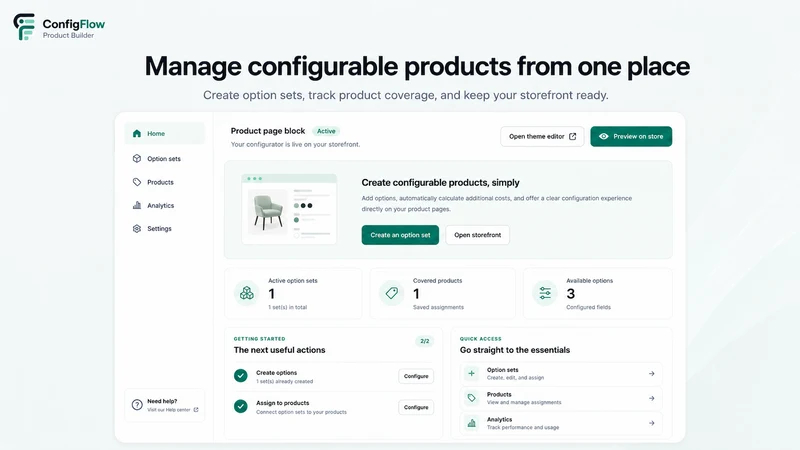This screenshot has width=800, height=450.
Task: Click Configure next to Assign to products
Action: pyautogui.click(x=416, y=407)
